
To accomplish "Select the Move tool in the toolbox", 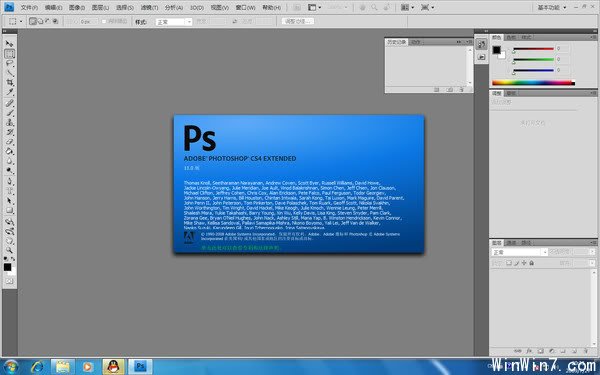I will pyautogui.click(x=9, y=44).
